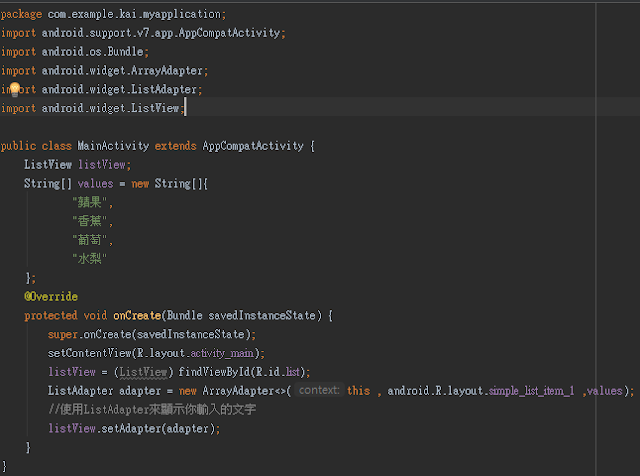The height and width of the screenshot is (476, 640).
Task: Click the 'extends' keyword
Action: [176, 146]
